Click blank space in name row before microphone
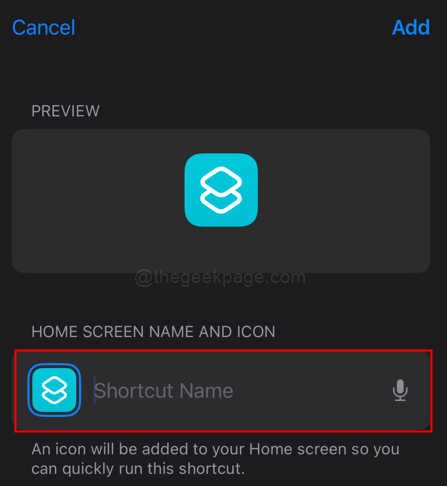Screen dimensions: 447x486 (310, 390)
